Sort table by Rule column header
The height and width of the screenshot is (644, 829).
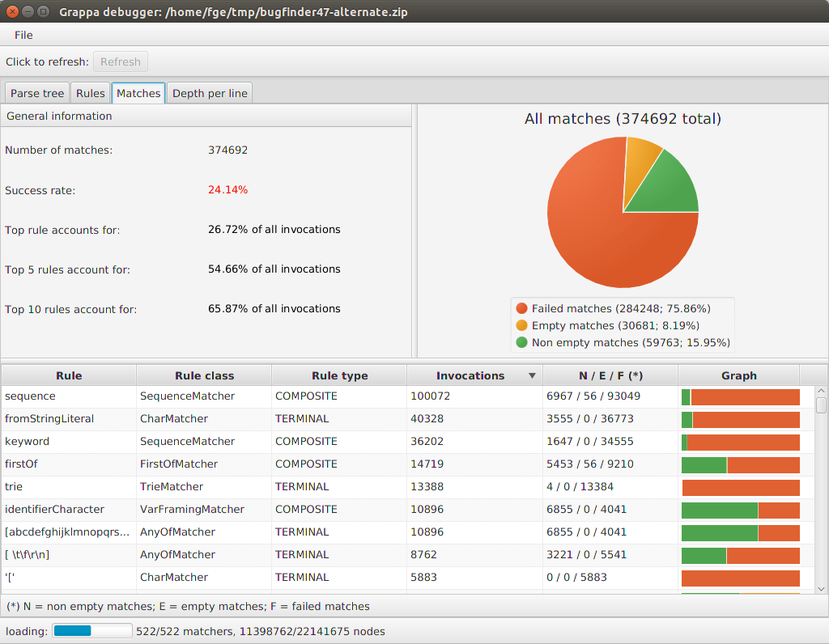click(69, 375)
